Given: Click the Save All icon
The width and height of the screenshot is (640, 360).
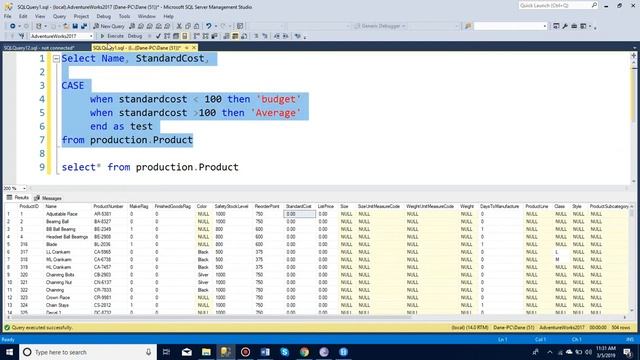Looking at the screenshot, I should tap(84, 26).
